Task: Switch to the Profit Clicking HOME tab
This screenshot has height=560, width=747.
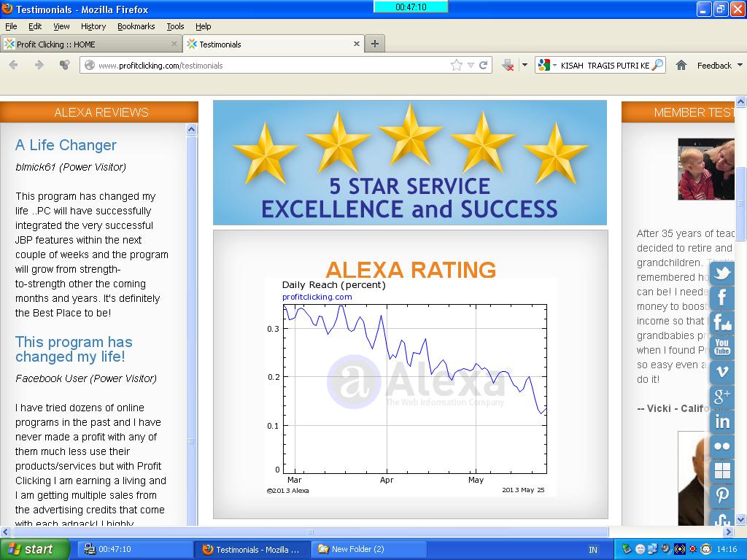Action: pos(90,44)
